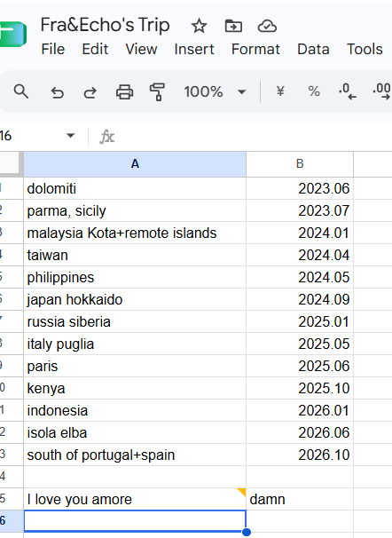Select the cell with 2025.10

click(300, 388)
